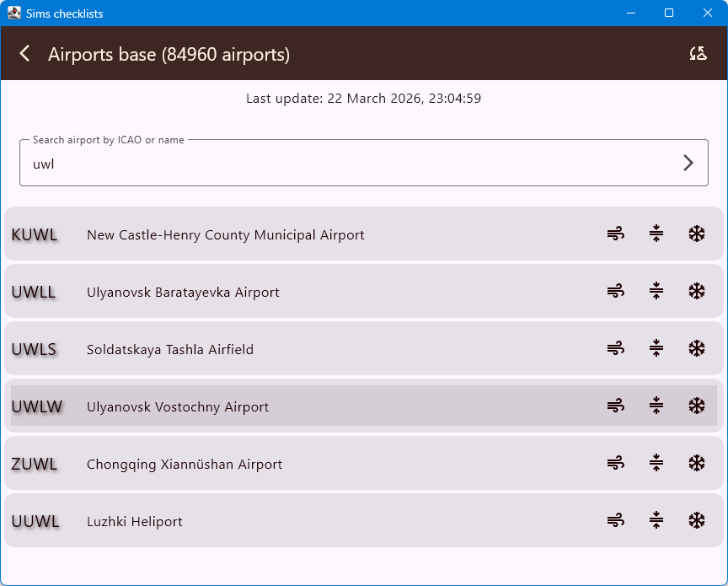Click the pressure icon for UWLL
The image size is (728, 586).
click(656, 291)
